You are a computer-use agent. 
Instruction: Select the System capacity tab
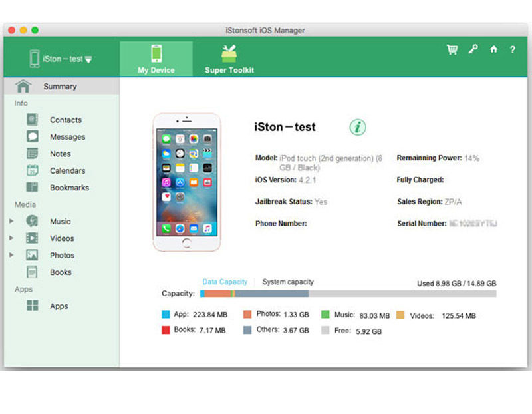pyautogui.click(x=288, y=282)
